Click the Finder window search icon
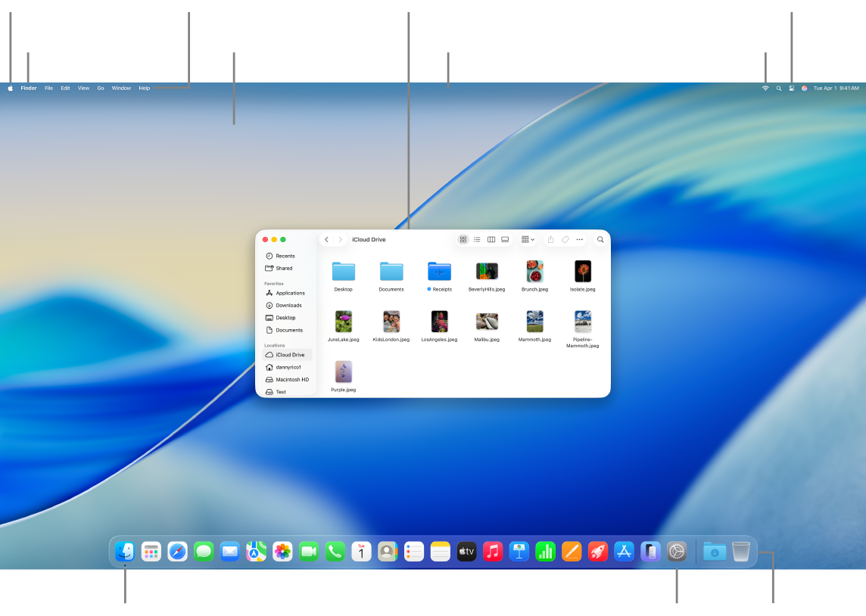Image resolution: width=866 pixels, height=616 pixels. 600,240
